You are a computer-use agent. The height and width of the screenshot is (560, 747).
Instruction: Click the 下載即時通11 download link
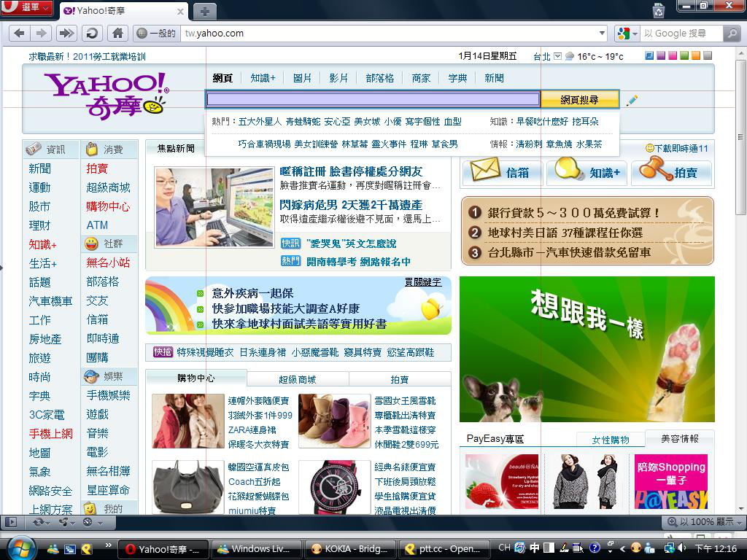(x=677, y=149)
